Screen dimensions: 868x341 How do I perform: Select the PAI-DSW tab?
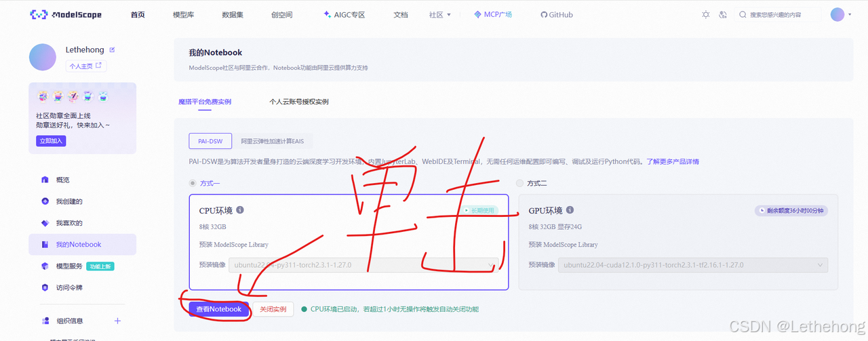pos(210,141)
